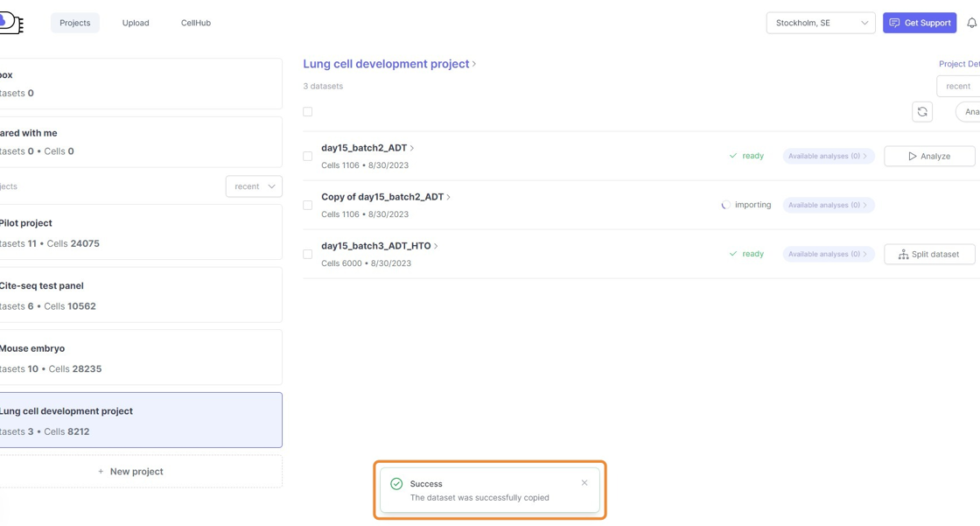
Task: Click the importing spinner icon
Action: tap(725, 205)
